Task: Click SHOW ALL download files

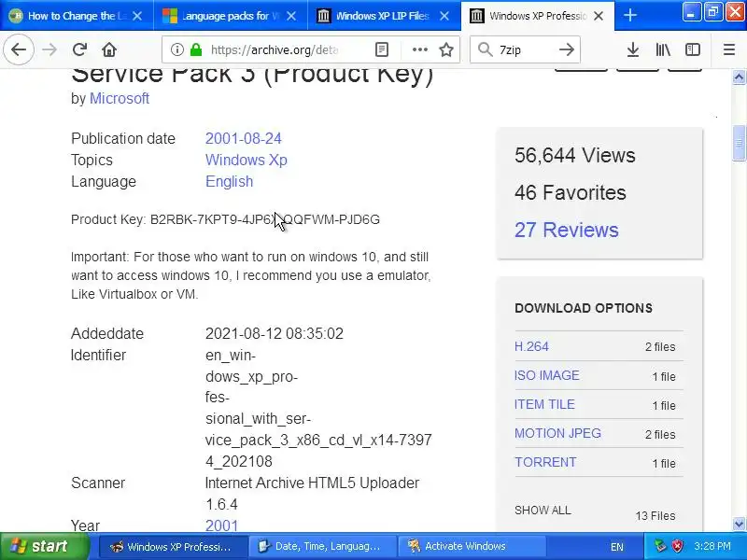Action: click(x=543, y=511)
